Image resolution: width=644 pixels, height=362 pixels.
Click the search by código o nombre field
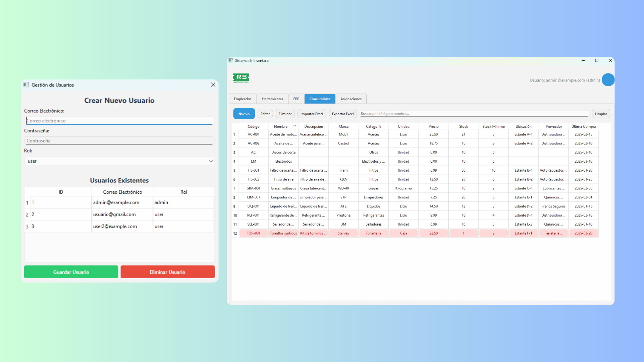click(474, 114)
